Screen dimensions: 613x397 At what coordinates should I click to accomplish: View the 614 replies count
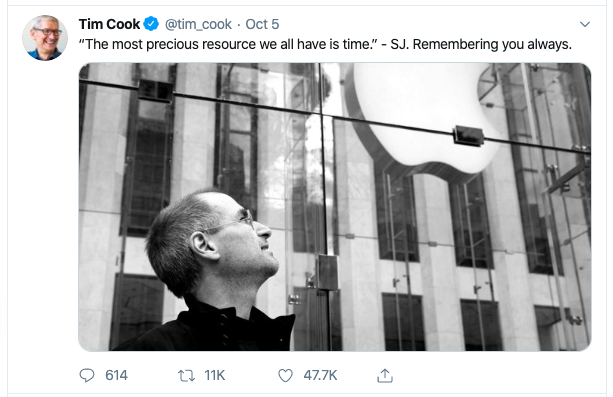116,375
